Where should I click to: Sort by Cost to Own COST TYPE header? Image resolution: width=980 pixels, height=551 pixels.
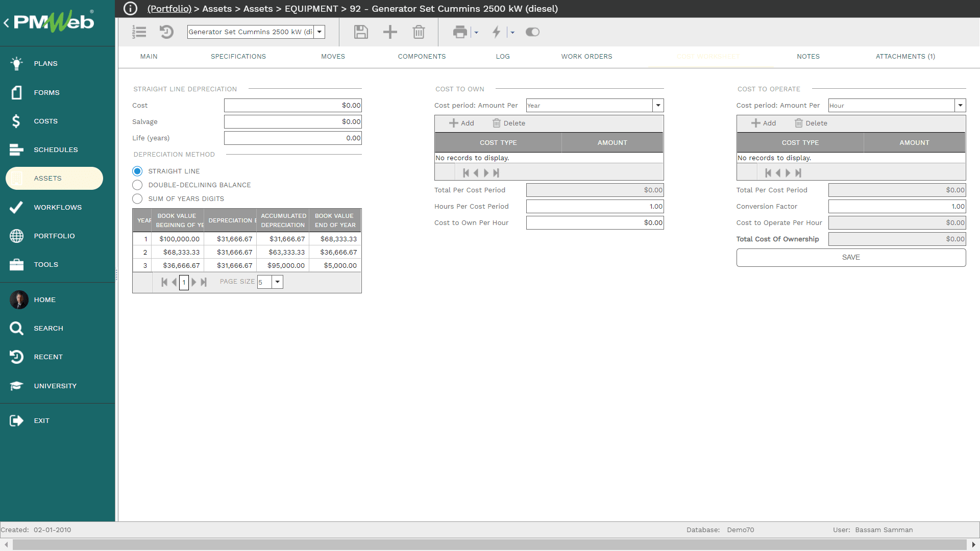coord(498,143)
